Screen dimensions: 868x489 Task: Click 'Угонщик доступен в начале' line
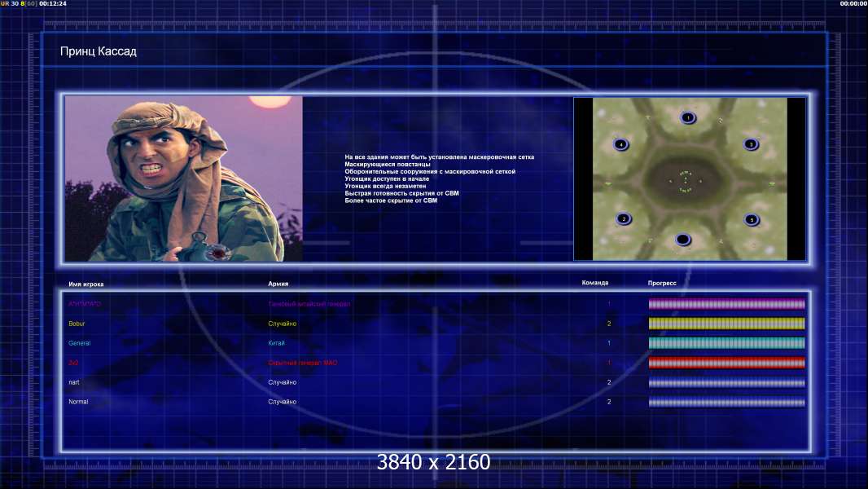coord(387,178)
